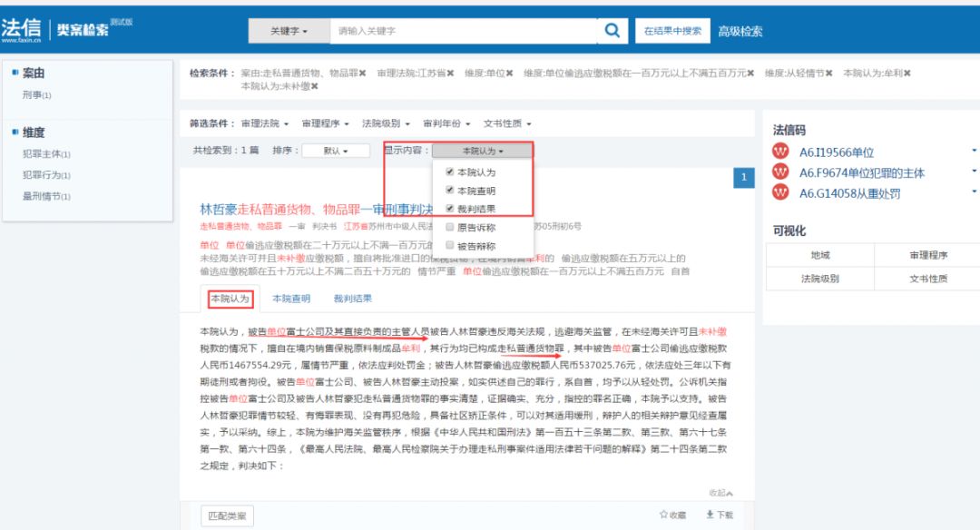Expand arrow next to A6.G14058从重处罚
The height and width of the screenshot is (530, 980).
[x=974, y=191]
